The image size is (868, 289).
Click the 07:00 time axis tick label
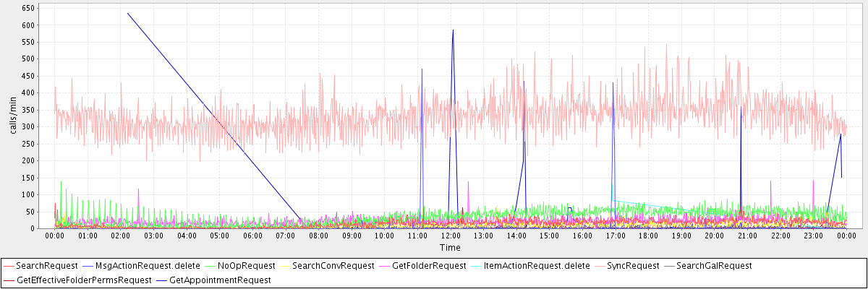point(286,236)
